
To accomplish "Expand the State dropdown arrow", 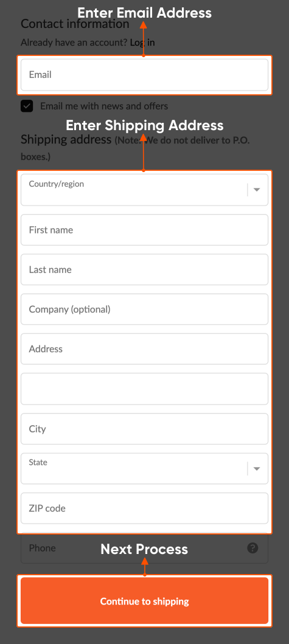I will point(257,469).
